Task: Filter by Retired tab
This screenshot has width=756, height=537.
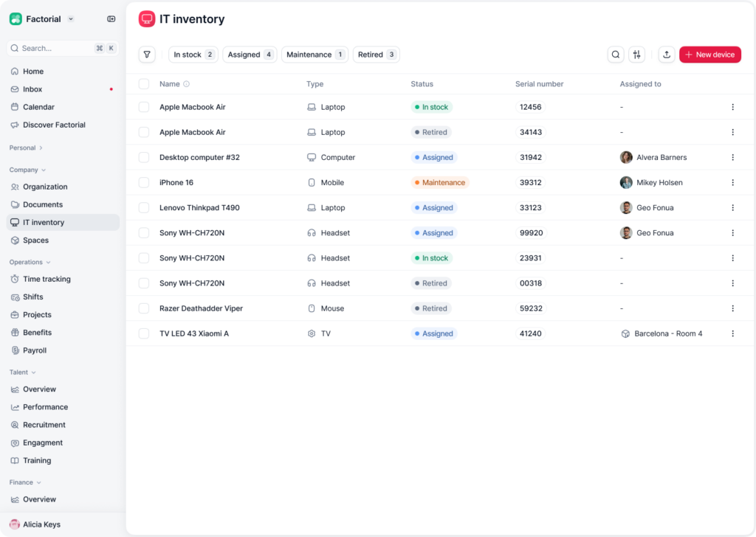Action: (376, 55)
